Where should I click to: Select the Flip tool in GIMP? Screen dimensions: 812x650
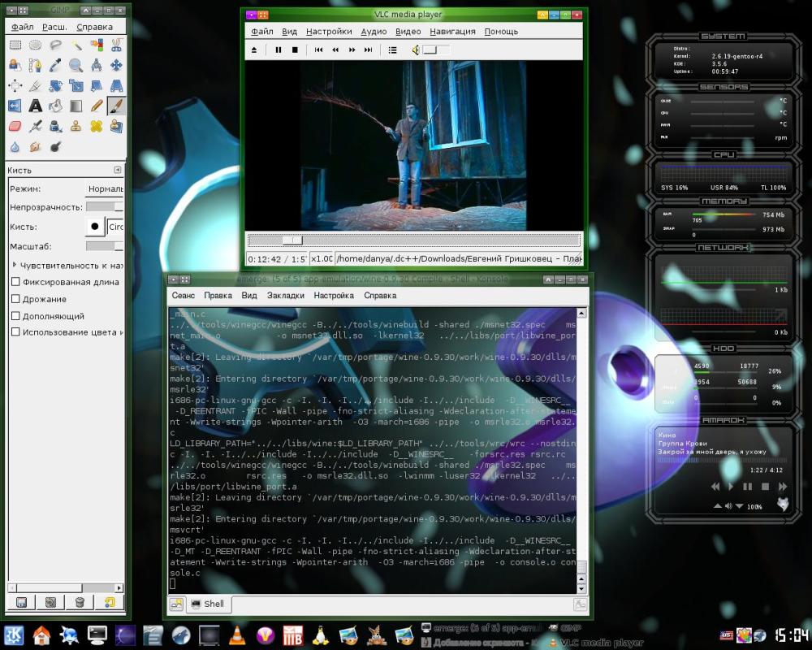(15, 106)
